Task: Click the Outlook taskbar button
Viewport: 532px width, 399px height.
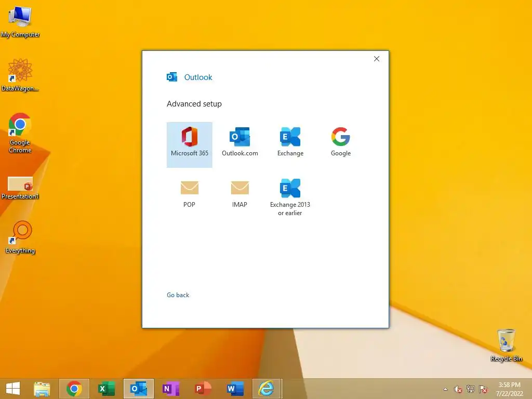Action: click(x=139, y=389)
